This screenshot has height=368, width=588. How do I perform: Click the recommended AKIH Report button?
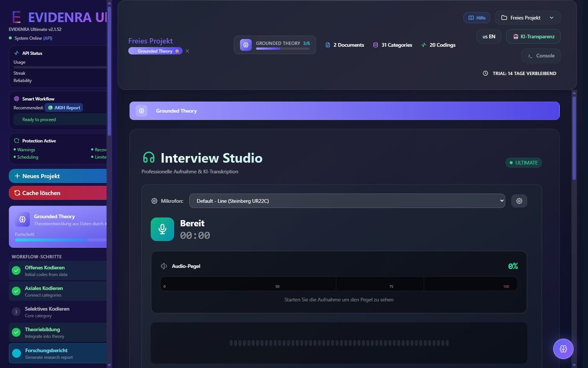[64, 107]
